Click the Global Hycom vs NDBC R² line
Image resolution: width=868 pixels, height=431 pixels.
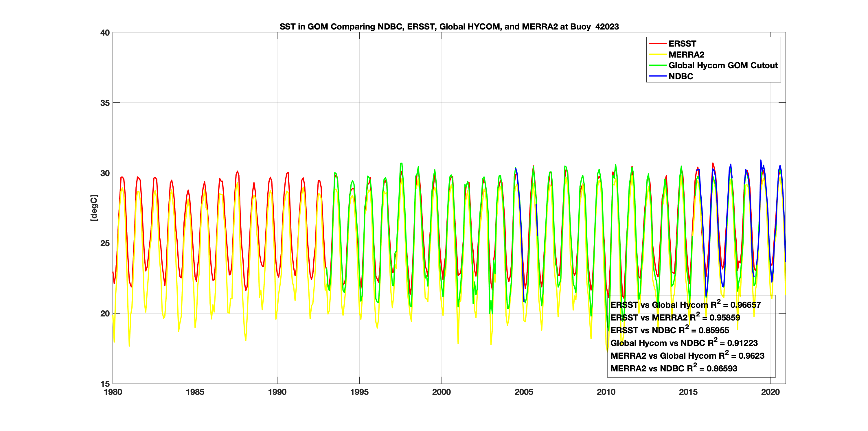(x=684, y=343)
